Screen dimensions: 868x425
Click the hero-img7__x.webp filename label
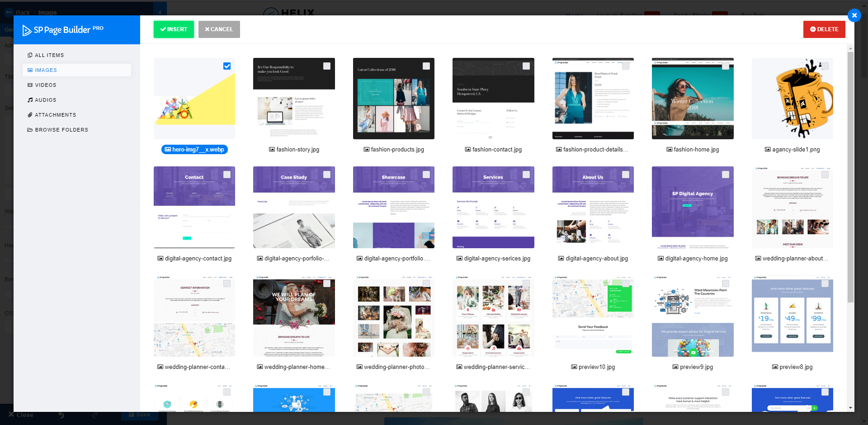(x=194, y=149)
